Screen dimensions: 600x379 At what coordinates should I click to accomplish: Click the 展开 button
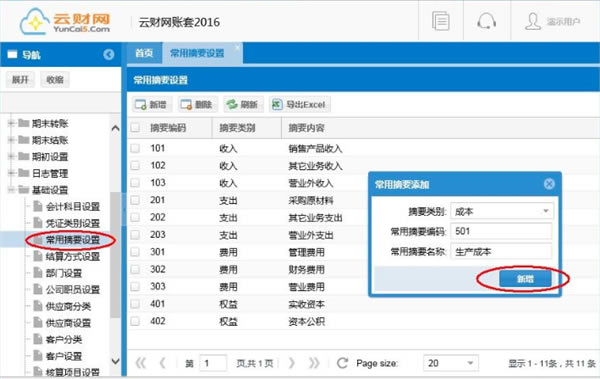[20, 80]
